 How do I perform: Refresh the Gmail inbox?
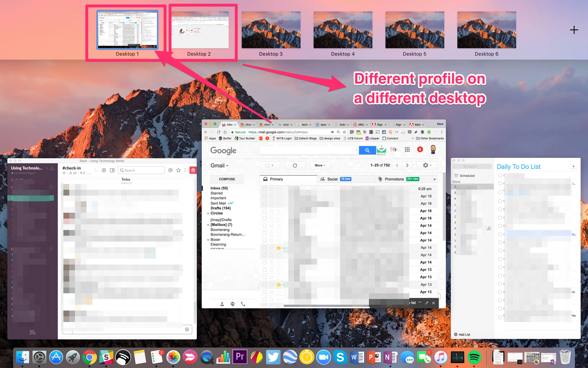click(x=295, y=166)
